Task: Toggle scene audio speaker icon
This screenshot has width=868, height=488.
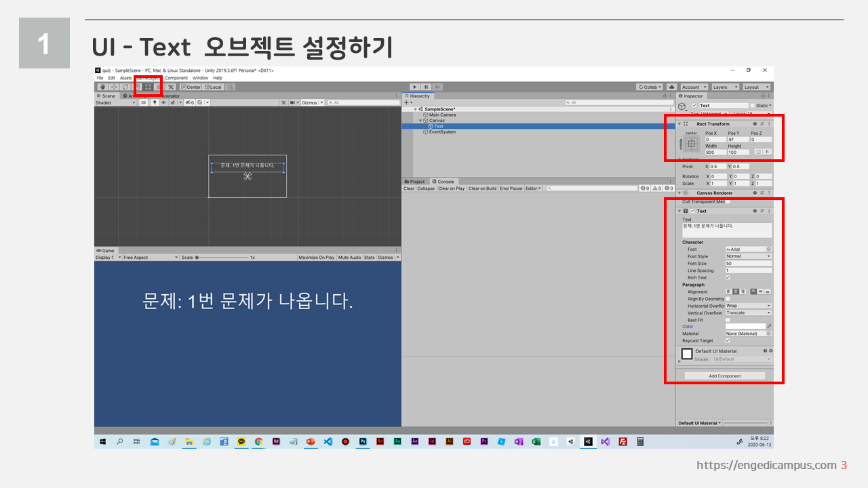Action: tap(163, 103)
